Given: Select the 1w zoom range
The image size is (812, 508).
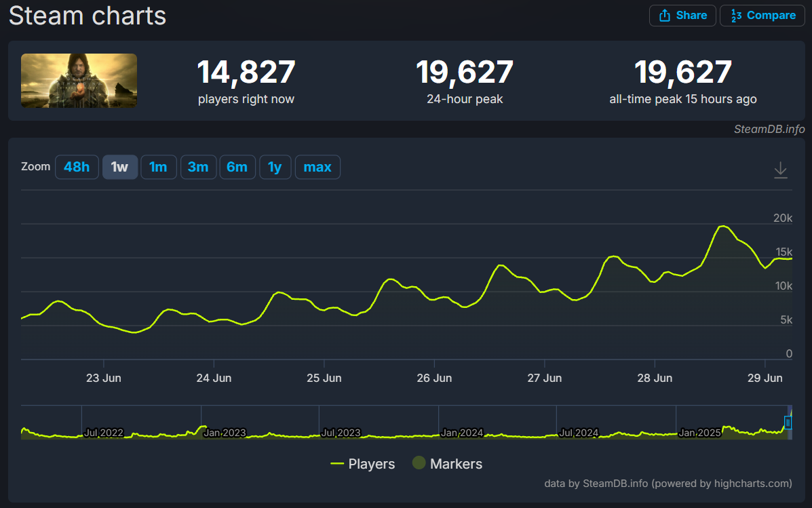Looking at the screenshot, I should (x=119, y=168).
